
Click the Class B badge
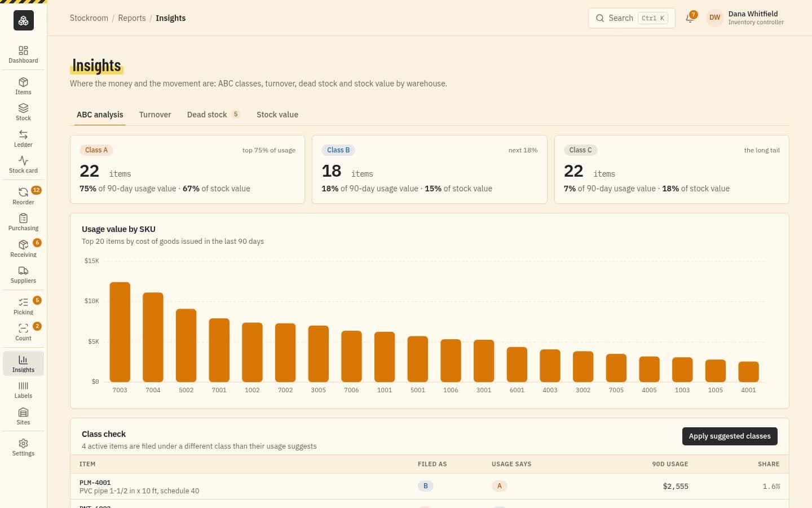[338, 150]
